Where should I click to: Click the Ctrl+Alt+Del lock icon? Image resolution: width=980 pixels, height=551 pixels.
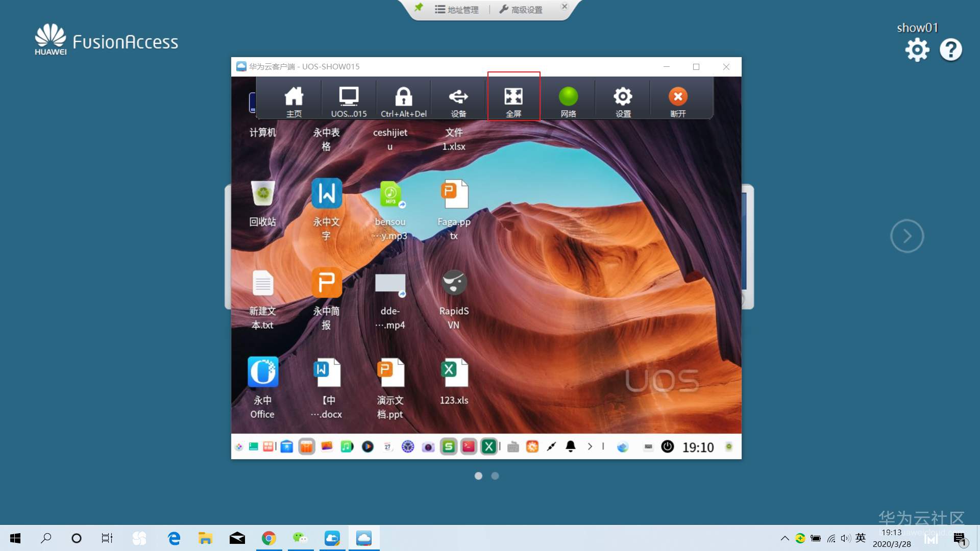tap(403, 97)
